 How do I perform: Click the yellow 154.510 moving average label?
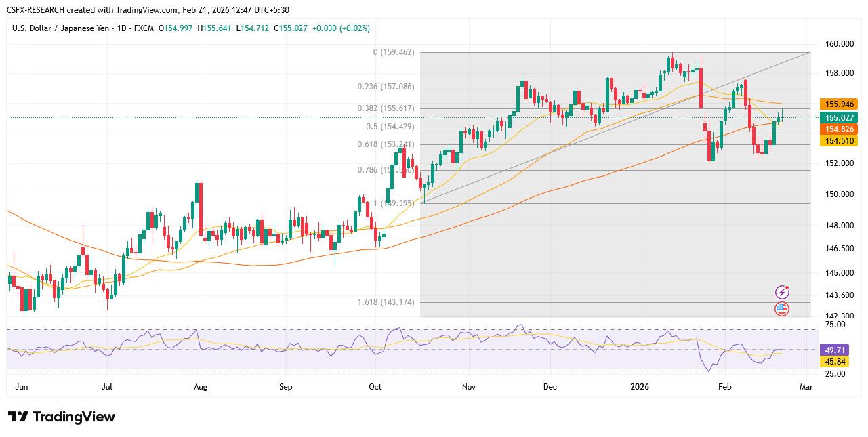coord(840,142)
